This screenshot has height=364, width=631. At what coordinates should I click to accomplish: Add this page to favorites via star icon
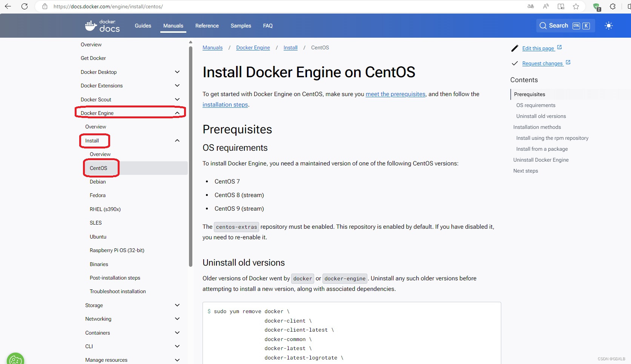coord(576,6)
